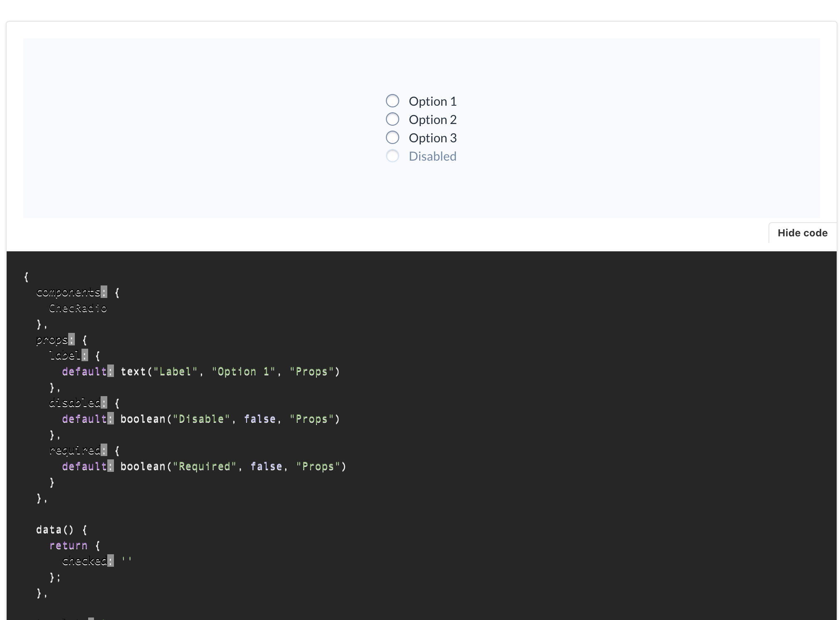Screen dimensions: 840x620
Task: Click the white preview canvas area
Action: coord(208,125)
